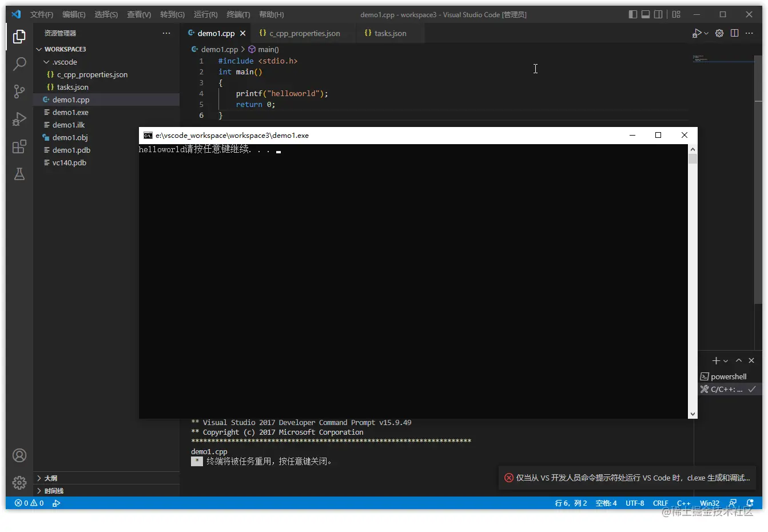Open the 文件(F) menu
This screenshot has width=768, height=532.
tap(42, 14)
